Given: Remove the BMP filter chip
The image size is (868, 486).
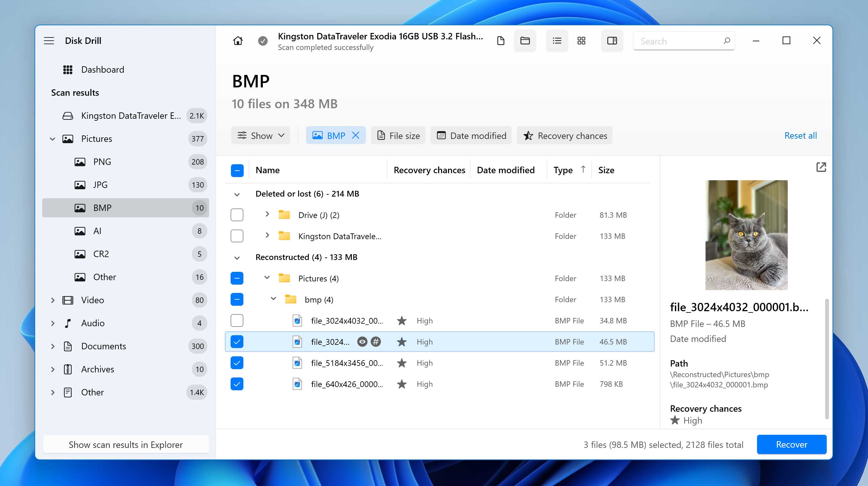Looking at the screenshot, I should tap(356, 135).
